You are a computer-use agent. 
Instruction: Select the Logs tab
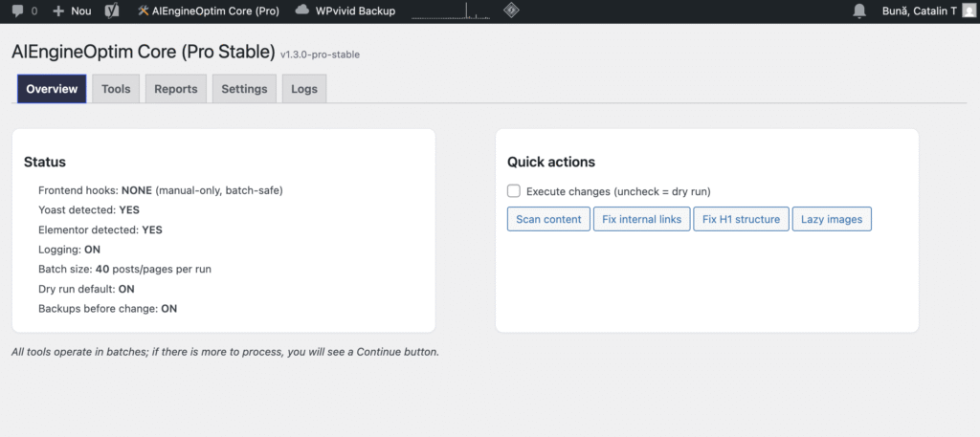pos(304,89)
